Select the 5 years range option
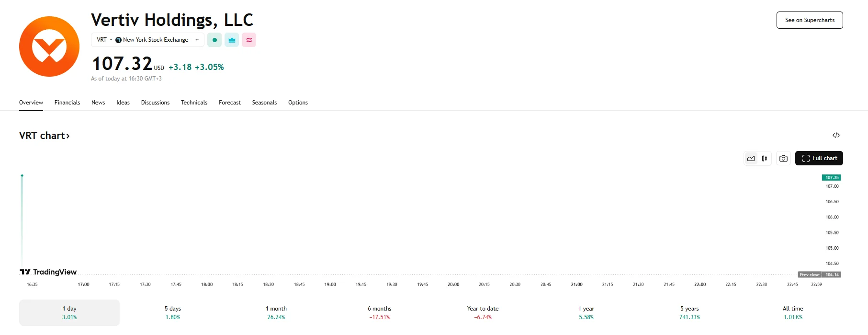This screenshot has height=335, width=868. click(x=689, y=312)
